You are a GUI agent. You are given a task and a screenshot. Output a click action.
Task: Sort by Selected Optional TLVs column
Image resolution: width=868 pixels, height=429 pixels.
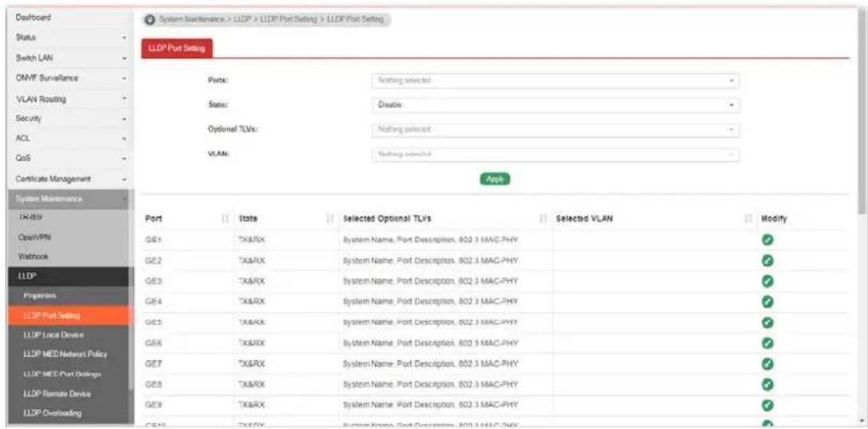click(544, 219)
